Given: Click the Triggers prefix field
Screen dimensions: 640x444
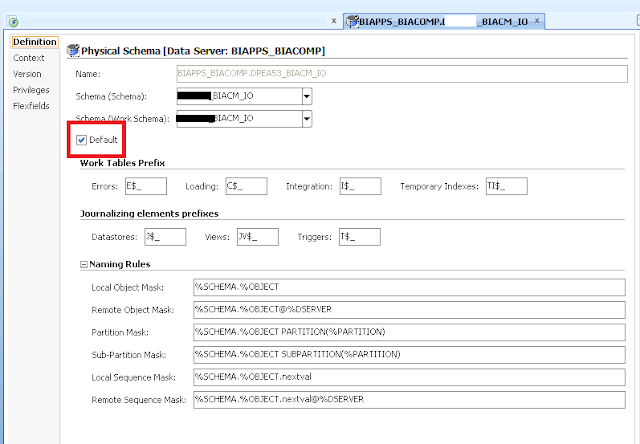Looking at the screenshot, I should coord(360,237).
